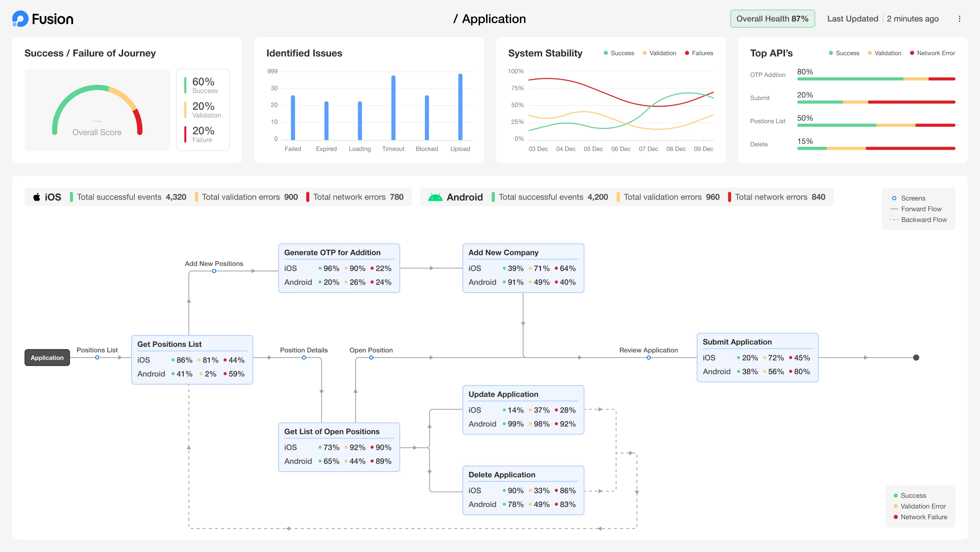Click the Overall Health 87% badge
Image resolution: width=980 pixels, height=552 pixels.
772,19
